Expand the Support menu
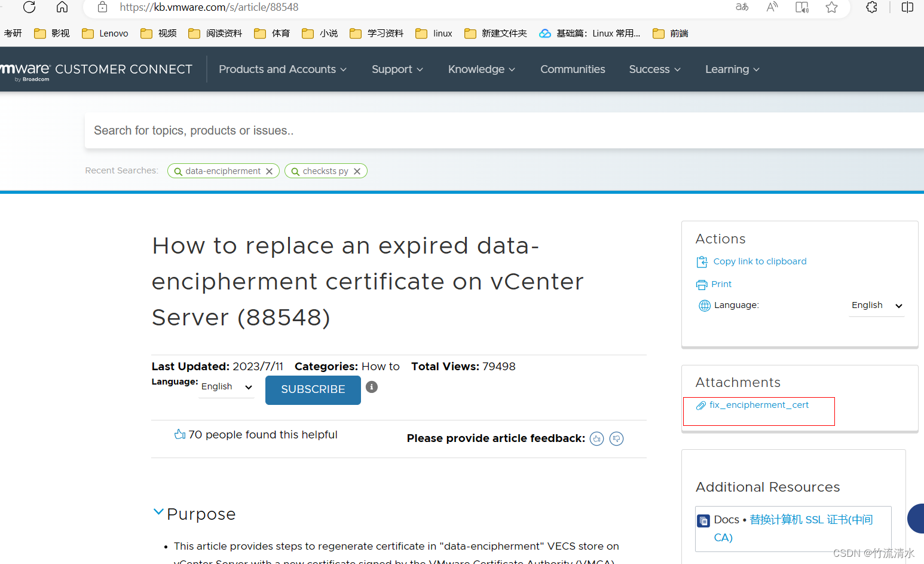 pyautogui.click(x=397, y=69)
